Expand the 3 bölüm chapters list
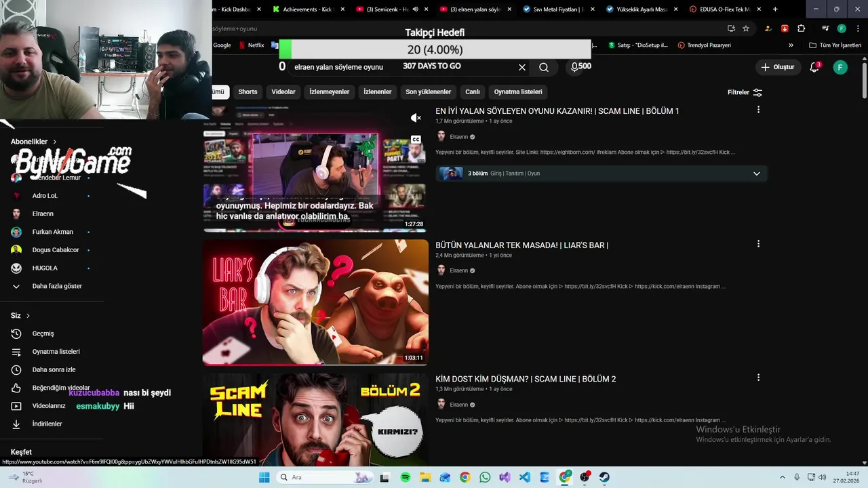Viewport: 868px width, 488px height. point(757,174)
